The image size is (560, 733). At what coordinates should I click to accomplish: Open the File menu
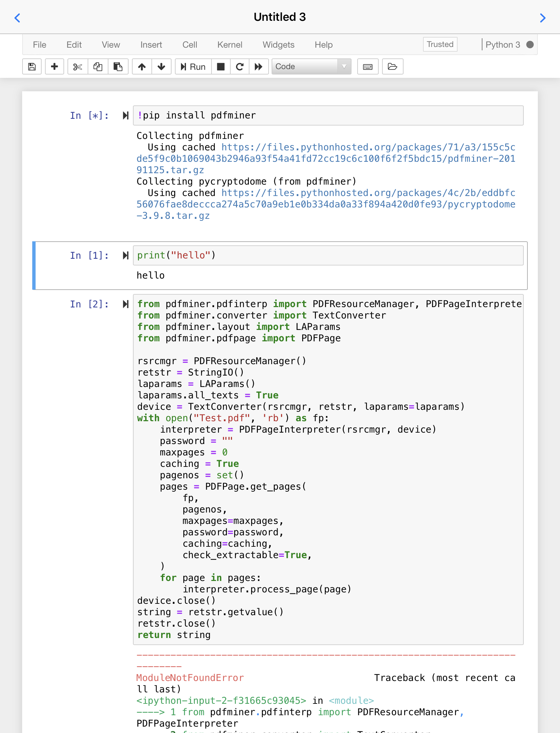pyautogui.click(x=39, y=44)
